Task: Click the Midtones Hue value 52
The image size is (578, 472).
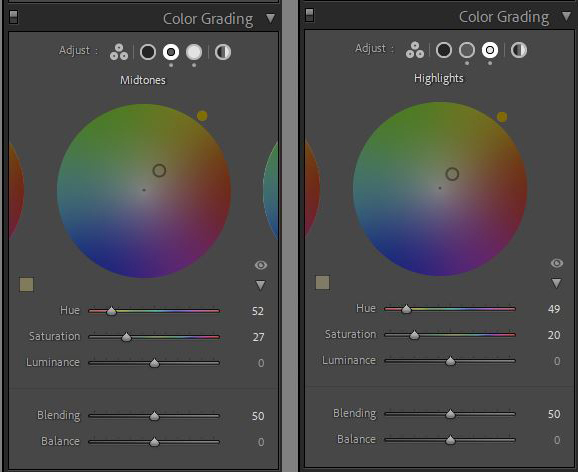Action: (258, 311)
